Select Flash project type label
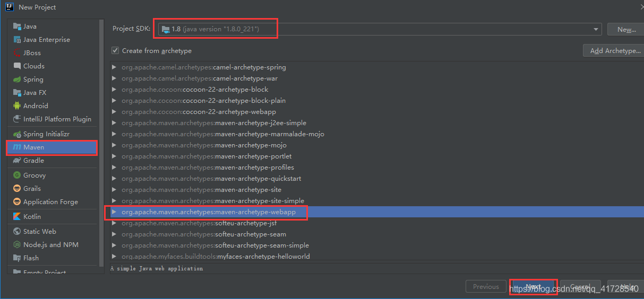The height and width of the screenshot is (299, 644). 31,258
